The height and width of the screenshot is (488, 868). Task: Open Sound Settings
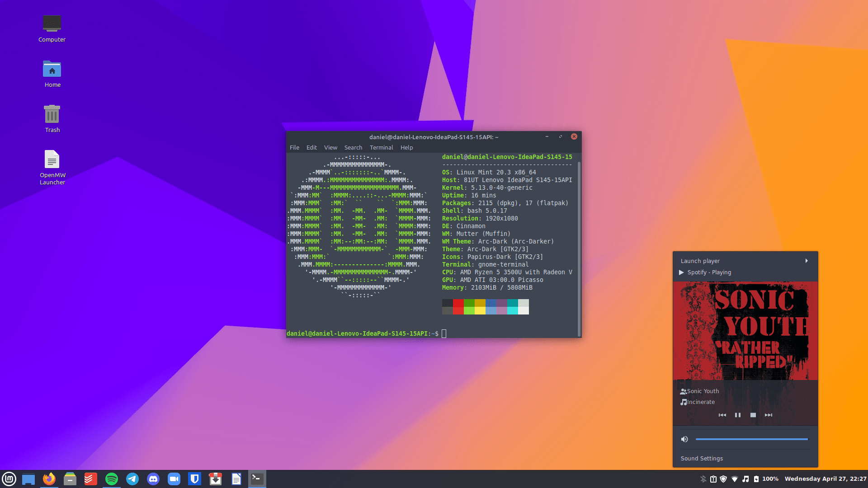[702, 458]
